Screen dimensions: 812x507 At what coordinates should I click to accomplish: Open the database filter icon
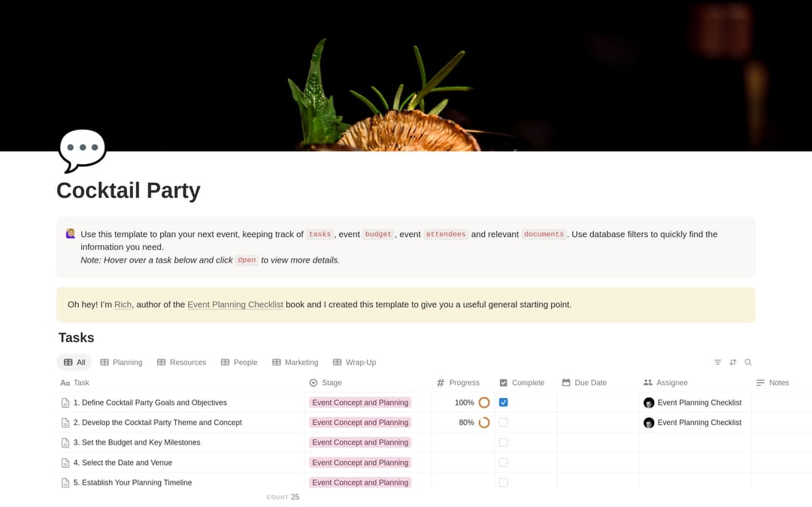[x=718, y=362]
